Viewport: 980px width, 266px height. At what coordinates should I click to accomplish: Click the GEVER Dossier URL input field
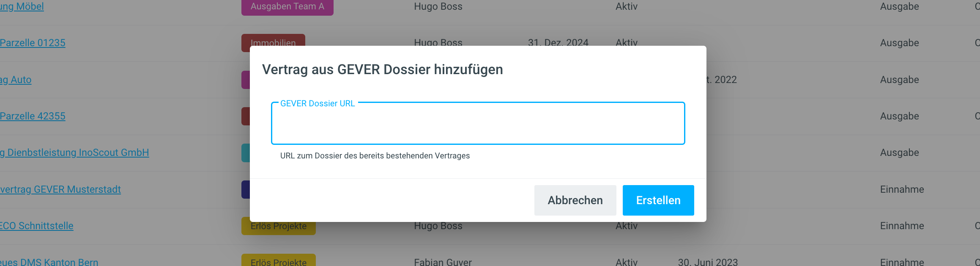point(478,124)
